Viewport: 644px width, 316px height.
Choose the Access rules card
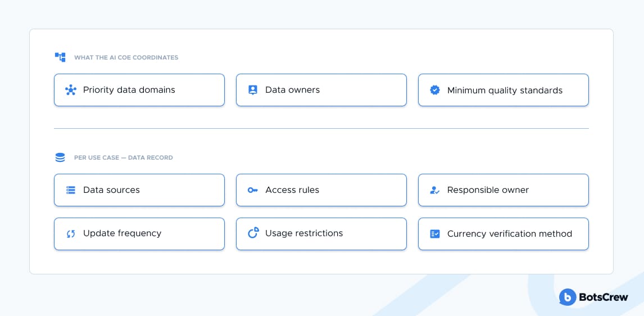click(x=321, y=190)
